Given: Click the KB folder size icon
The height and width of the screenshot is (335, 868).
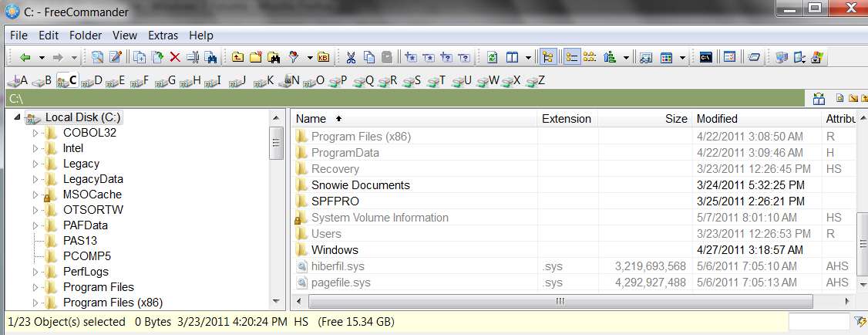Looking at the screenshot, I should pos(323,57).
